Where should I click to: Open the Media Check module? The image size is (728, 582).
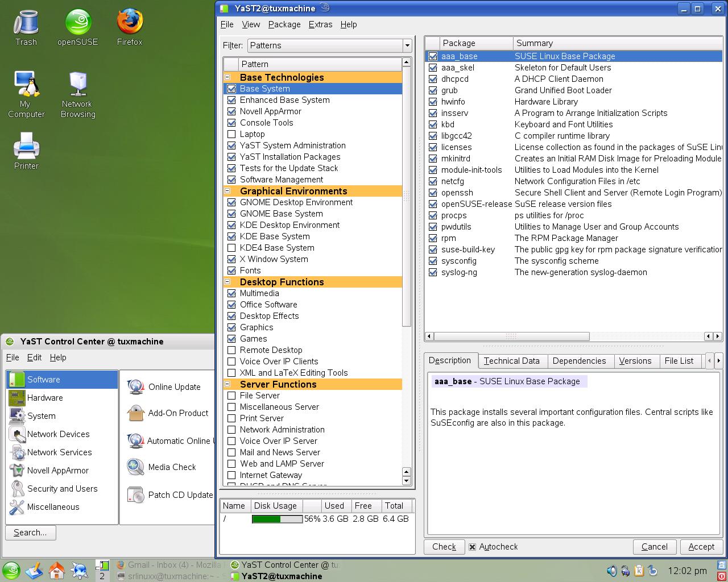(162, 467)
